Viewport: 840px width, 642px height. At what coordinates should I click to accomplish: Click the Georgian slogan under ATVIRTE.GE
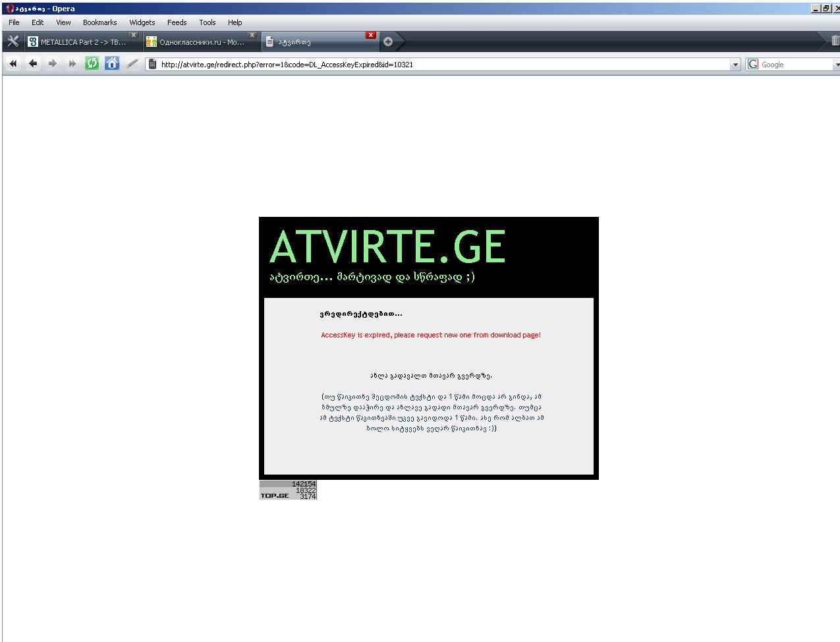[x=372, y=277]
